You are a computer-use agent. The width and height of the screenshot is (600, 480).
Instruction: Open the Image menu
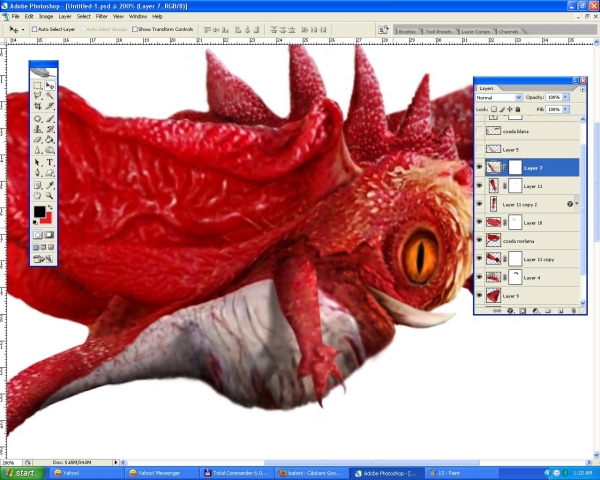point(46,16)
